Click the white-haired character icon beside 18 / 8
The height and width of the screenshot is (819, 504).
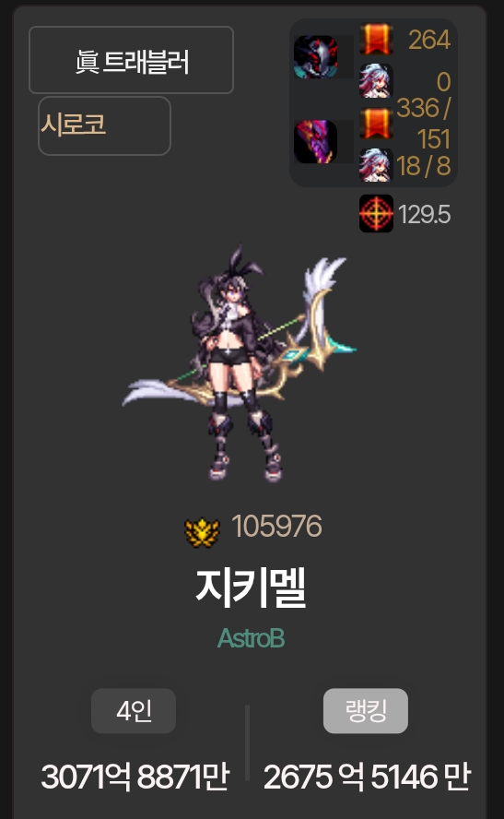(376, 165)
